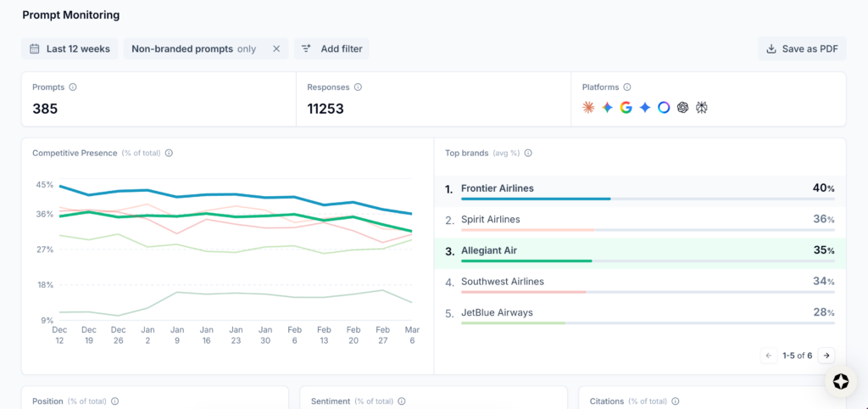The width and height of the screenshot is (868, 409).
Task: Click the Google G platform icon
Action: (x=626, y=108)
